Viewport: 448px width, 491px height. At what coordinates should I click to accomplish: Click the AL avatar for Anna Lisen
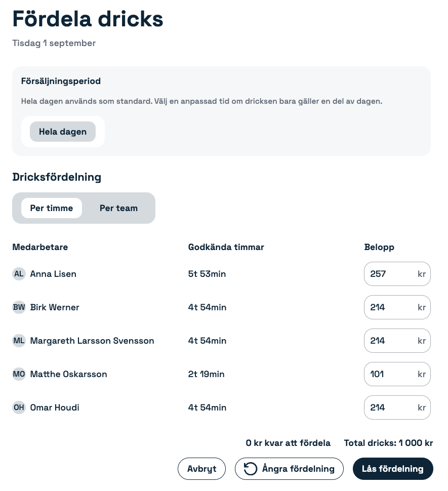pos(19,274)
